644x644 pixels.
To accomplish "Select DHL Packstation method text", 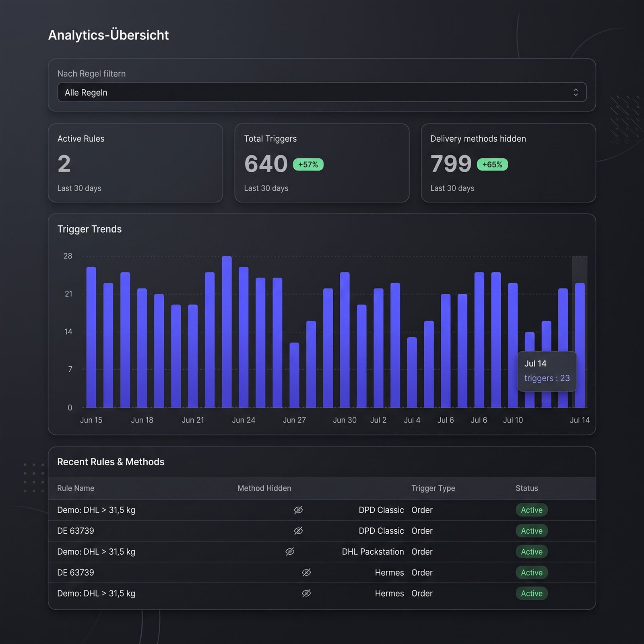I will (373, 552).
